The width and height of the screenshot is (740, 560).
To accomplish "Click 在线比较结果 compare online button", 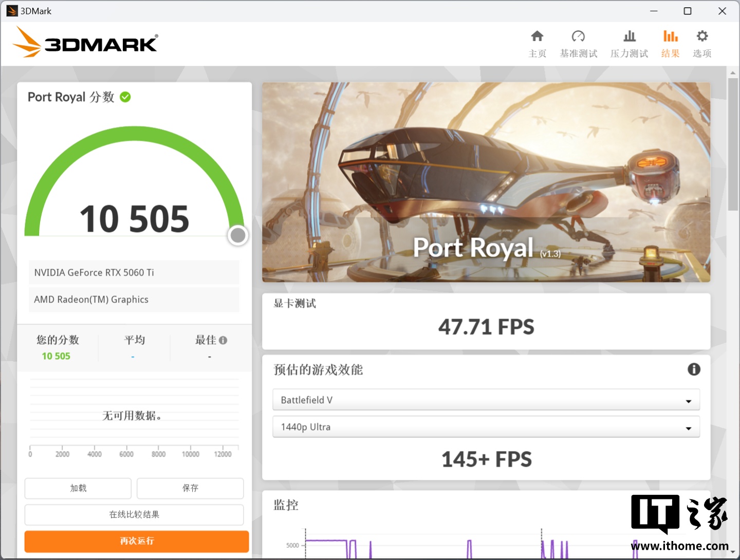I will click(134, 515).
